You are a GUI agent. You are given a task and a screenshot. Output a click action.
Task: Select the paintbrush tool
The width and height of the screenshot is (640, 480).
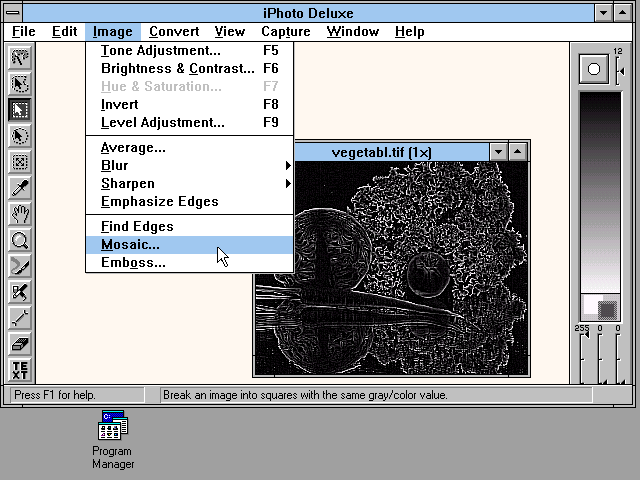(20, 267)
